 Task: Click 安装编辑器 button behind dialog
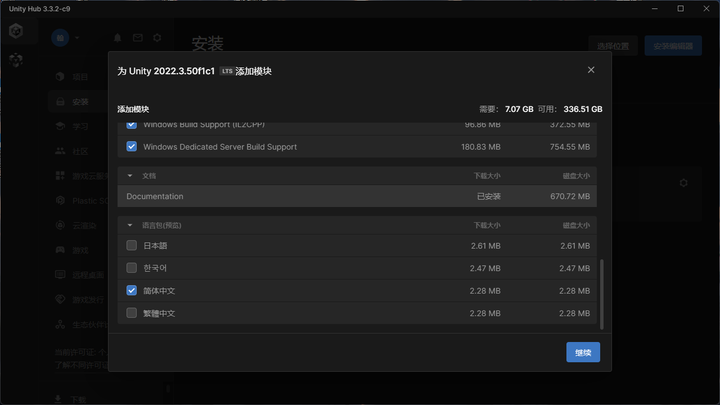tap(673, 46)
